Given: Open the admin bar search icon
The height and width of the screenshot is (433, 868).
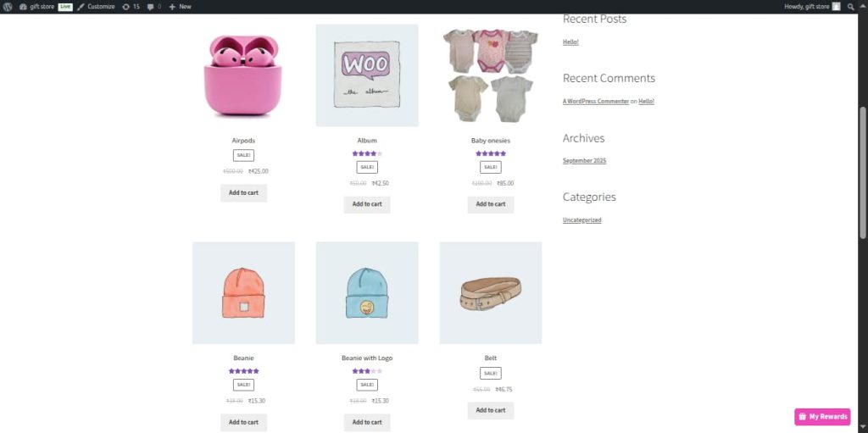Looking at the screenshot, I should pos(851,7).
